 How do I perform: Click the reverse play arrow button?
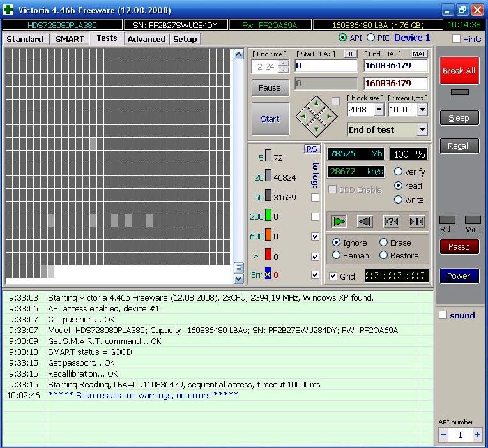(365, 221)
